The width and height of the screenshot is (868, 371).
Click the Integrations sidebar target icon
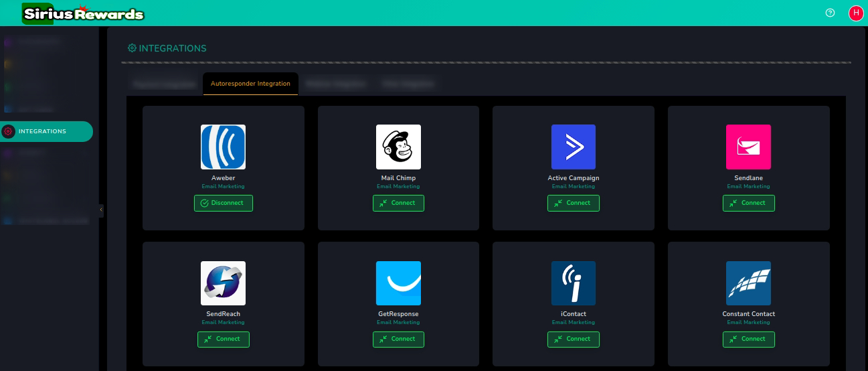(x=8, y=131)
